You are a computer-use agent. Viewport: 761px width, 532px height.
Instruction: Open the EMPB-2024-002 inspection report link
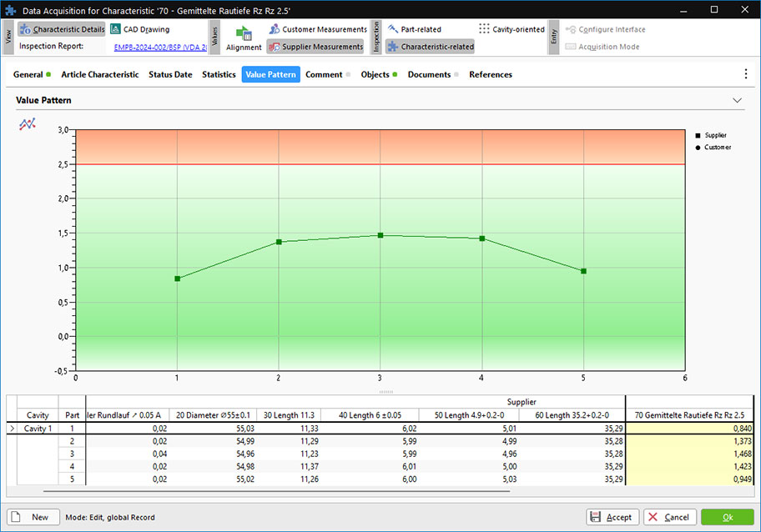pos(160,47)
